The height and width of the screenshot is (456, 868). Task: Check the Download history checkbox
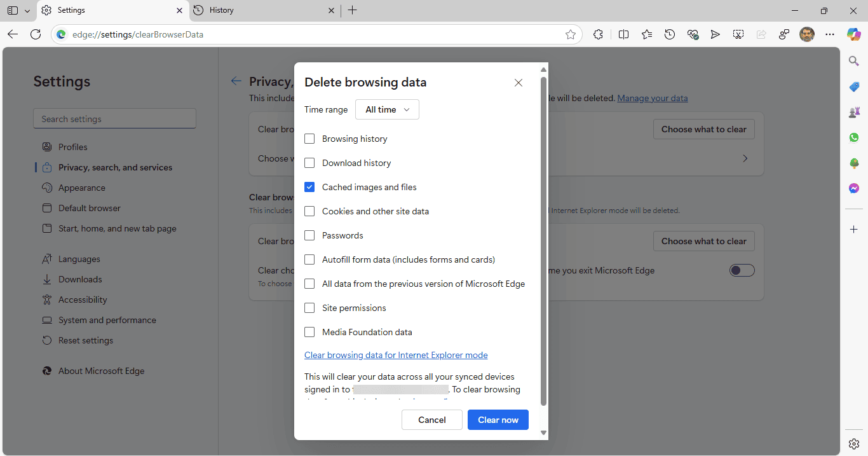309,163
